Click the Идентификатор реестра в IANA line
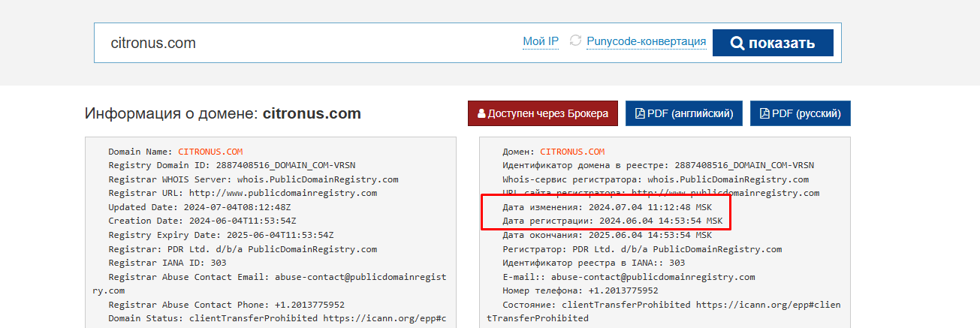 pyautogui.click(x=593, y=263)
